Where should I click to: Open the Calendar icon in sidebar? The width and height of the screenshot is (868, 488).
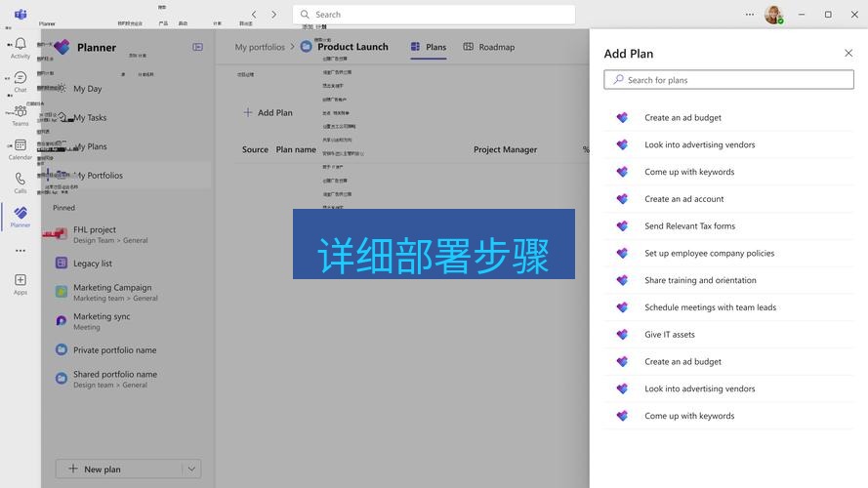tap(20, 148)
